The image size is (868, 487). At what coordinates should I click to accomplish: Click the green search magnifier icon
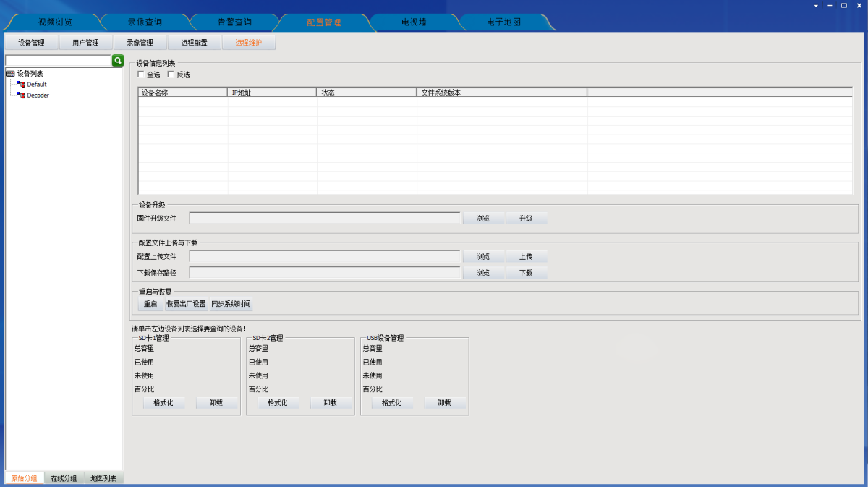[117, 61]
